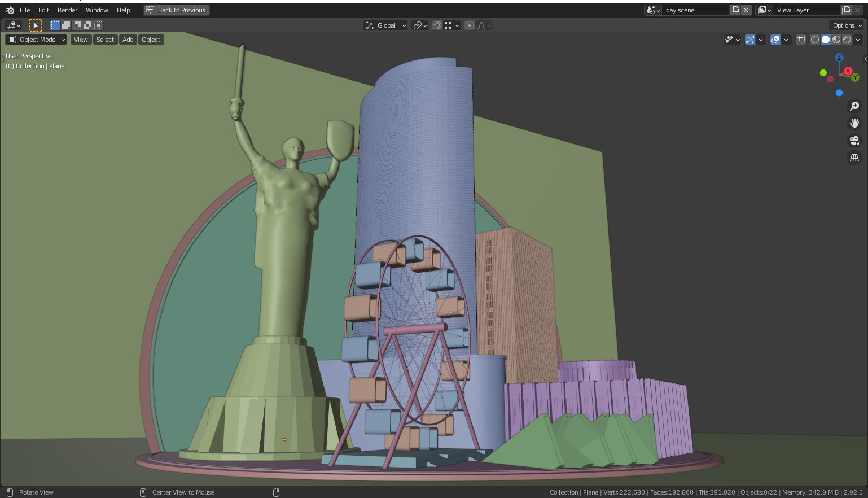Screen dimensions: 868x498
Task: Toggle viewport gizmos display
Action: pos(750,40)
